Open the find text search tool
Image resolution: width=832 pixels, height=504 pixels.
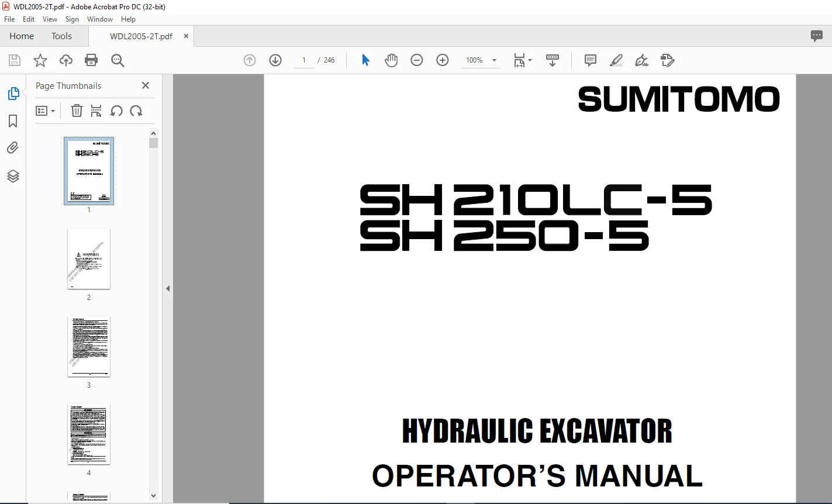(118, 60)
